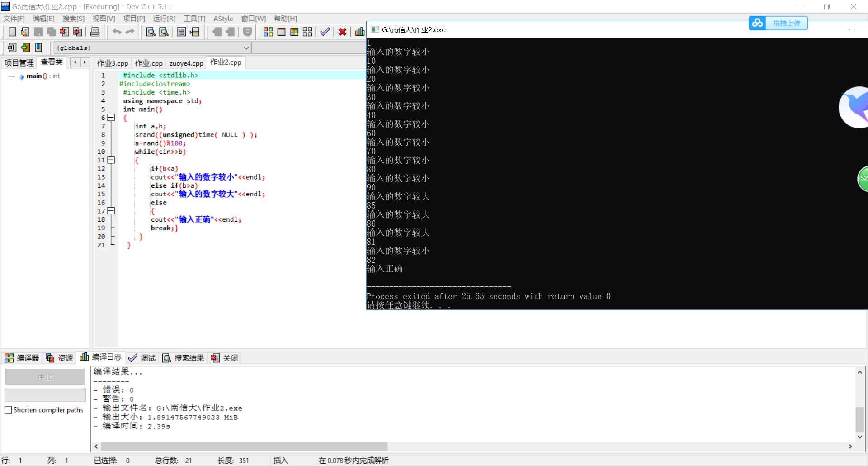The height and width of the screenshot is (466, 868).
Task: Stop execution with the red X icon
Action: tap(342, 32)
